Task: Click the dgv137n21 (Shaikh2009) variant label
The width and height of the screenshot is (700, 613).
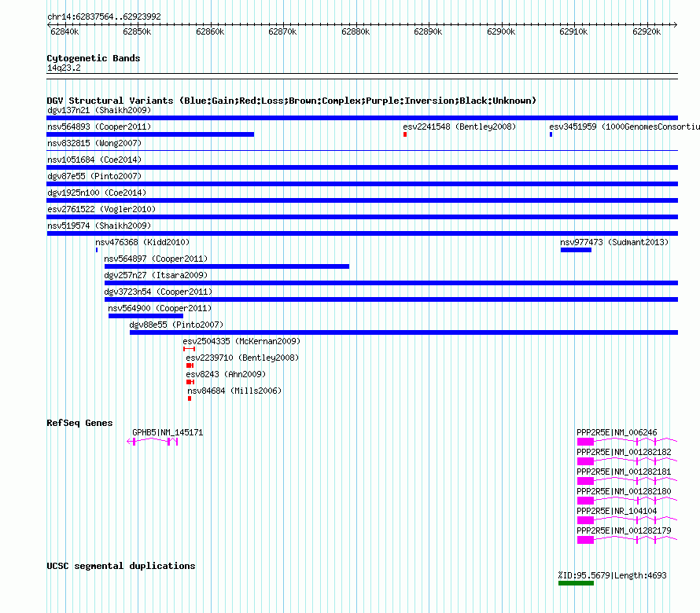Action: 99,110
